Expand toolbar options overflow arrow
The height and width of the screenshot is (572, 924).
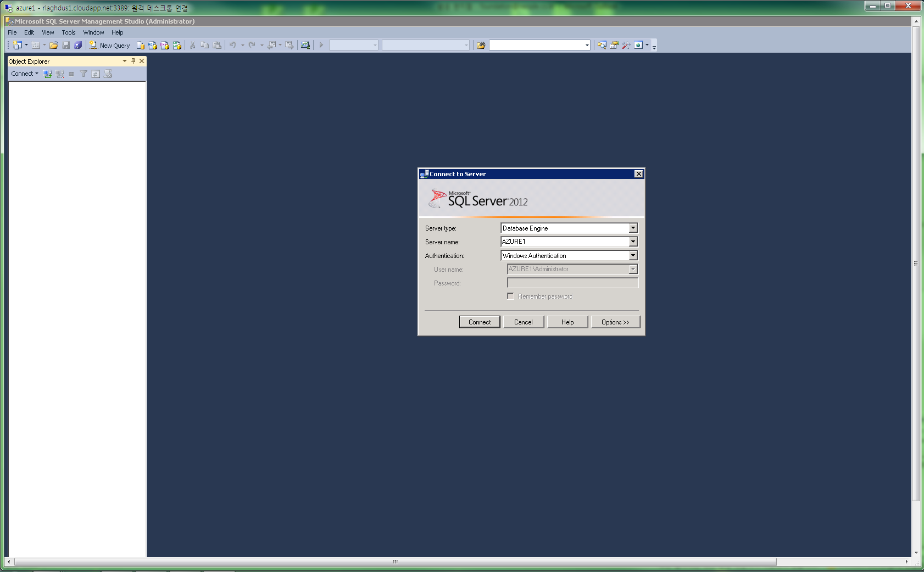point(654,46)
